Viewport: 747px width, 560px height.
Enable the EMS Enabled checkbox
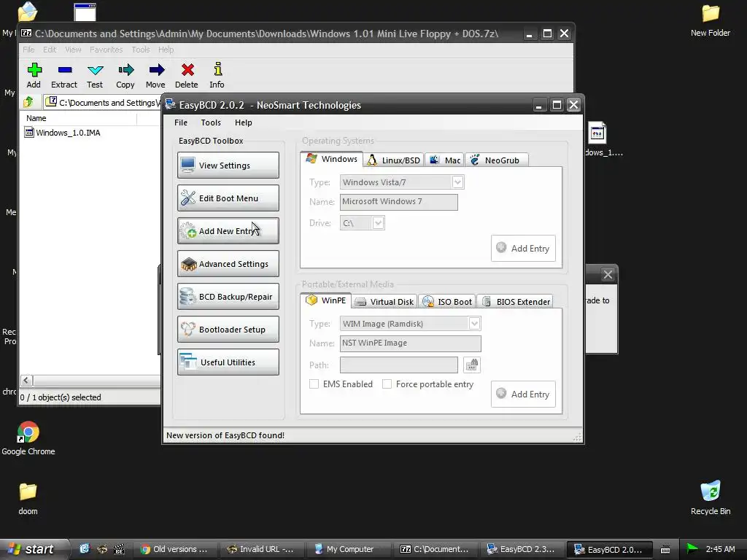click(314, 384)
